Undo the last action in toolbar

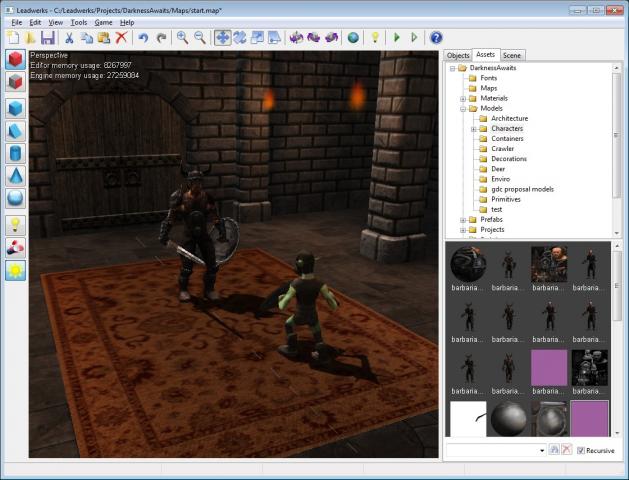(143, 38)
